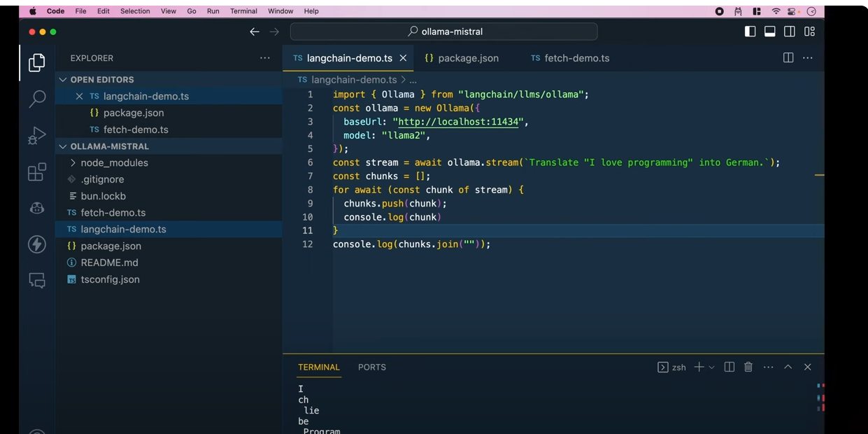The width and height of the screenshot is (868, 434).
Task: Maximize the terminal panel with chevron up
Action: [x=788, y=367]
